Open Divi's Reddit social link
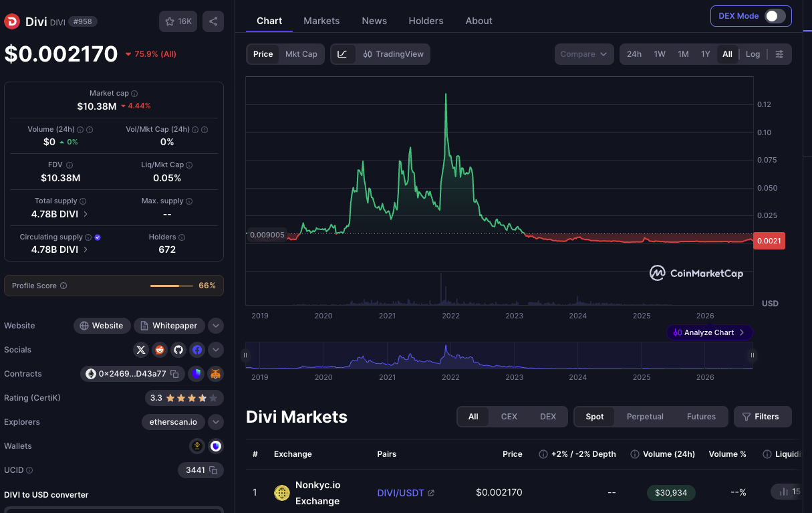Viewport: 812px width, 513px height. (159, 350)
